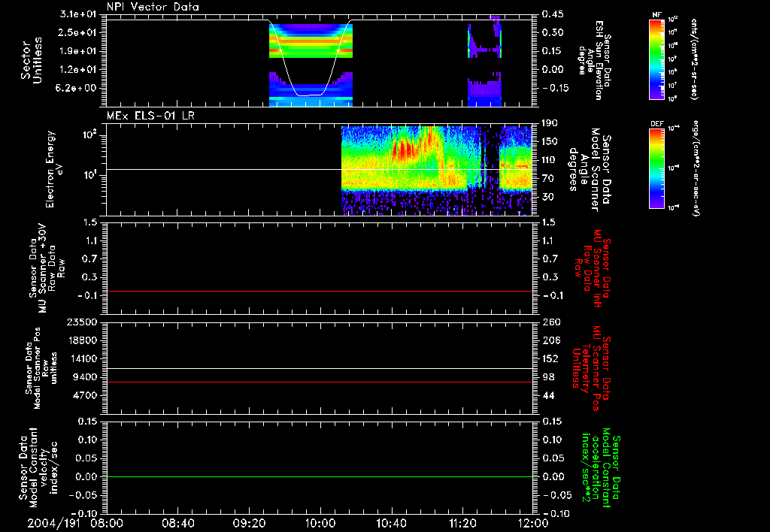Click the 1.2e+01 sector tick value

click(79, 70)
